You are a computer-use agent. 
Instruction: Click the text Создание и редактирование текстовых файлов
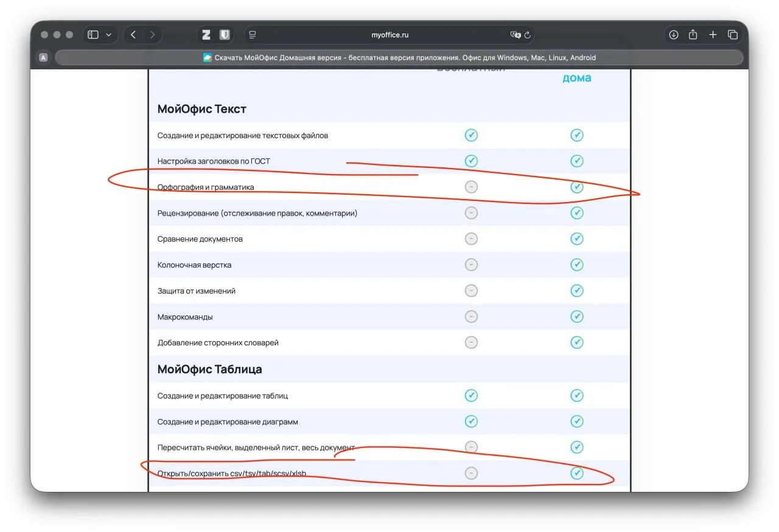pyautogui.click(x=243, y=135)
